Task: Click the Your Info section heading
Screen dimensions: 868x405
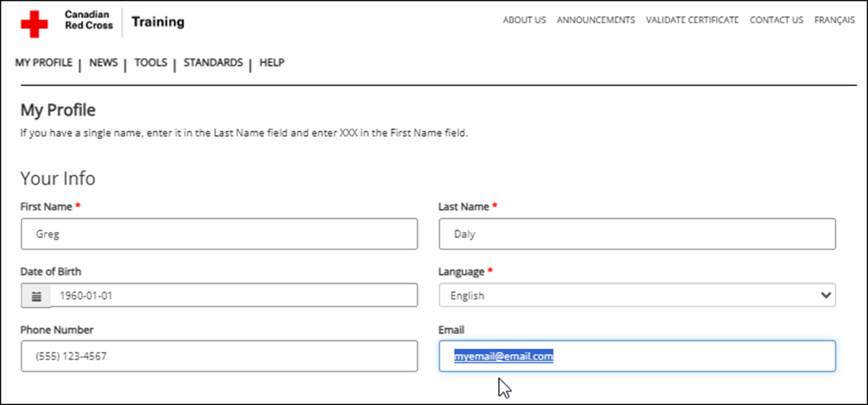Action: coord(58,178)
